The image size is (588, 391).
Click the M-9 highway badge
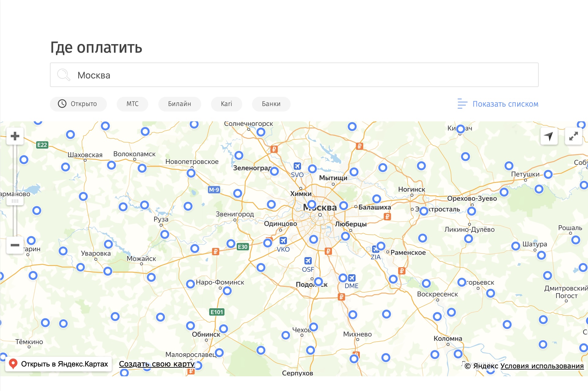214,190
